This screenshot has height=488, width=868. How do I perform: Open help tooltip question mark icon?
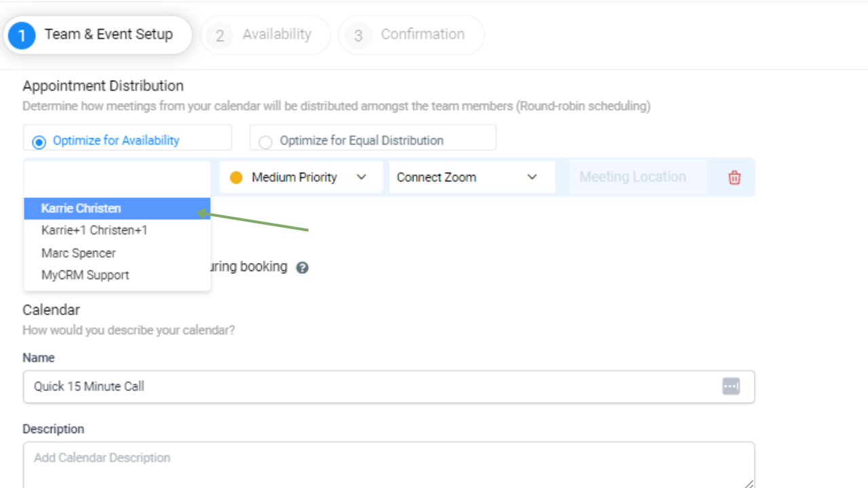click(302, 268)
